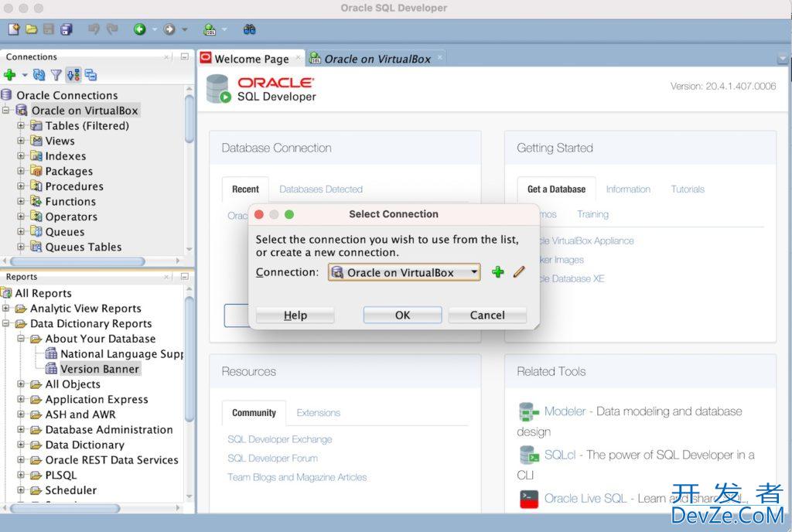Image resolution: width=792 pixels, height=532 pixels.
Task: Click the green Back navigation icon
Action: (x=140, y=29)
